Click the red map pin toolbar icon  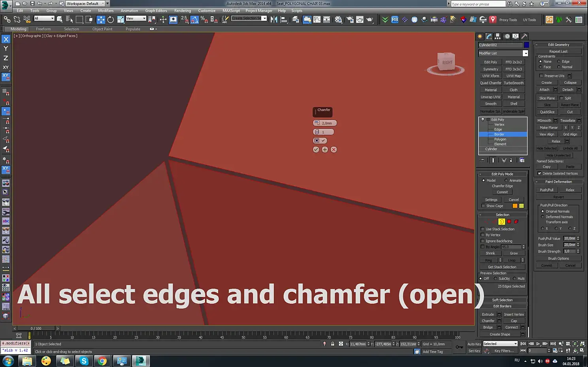click(x=493, y=19)
